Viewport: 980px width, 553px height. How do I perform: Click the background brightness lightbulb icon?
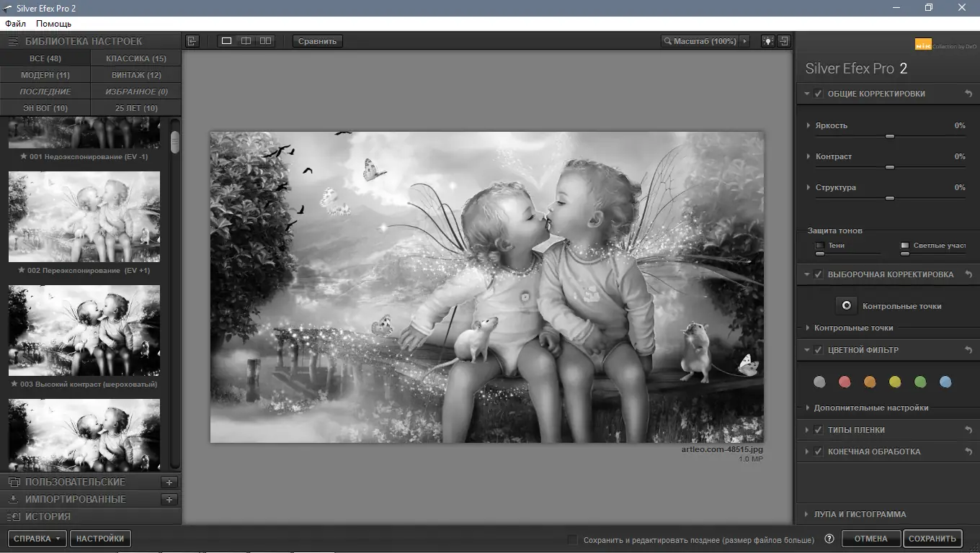pos(767,41)
